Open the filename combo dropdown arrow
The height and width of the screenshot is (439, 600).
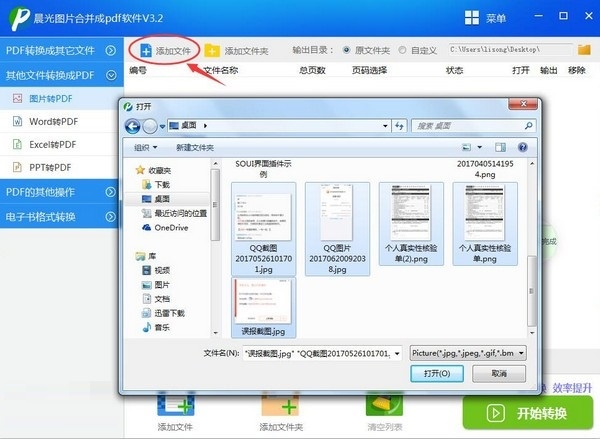pyautogui.click(x=397, y=353)
